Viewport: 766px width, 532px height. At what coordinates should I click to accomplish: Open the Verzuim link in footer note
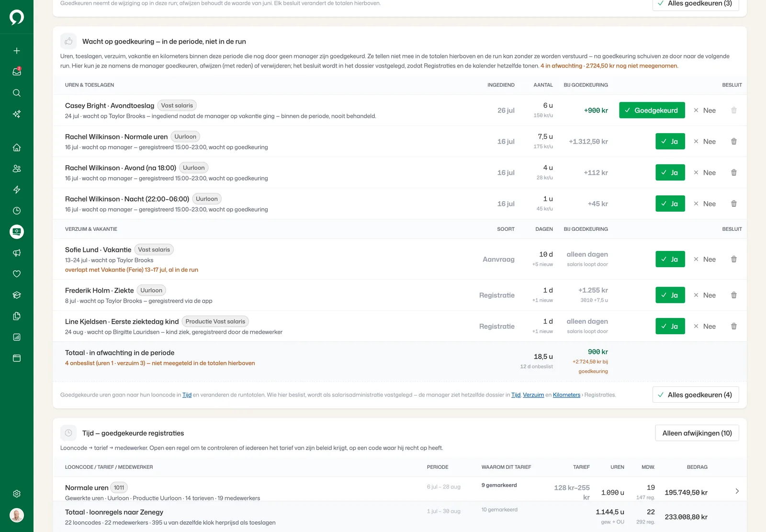coord(533,395)
